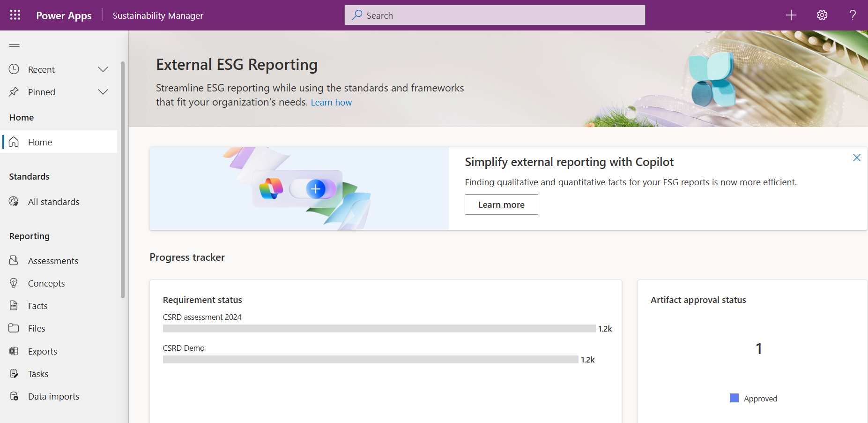Viewport: 868px width, 423px height.
Task: Click the CSRD assessment 2024 label
Action: [202, 317]
